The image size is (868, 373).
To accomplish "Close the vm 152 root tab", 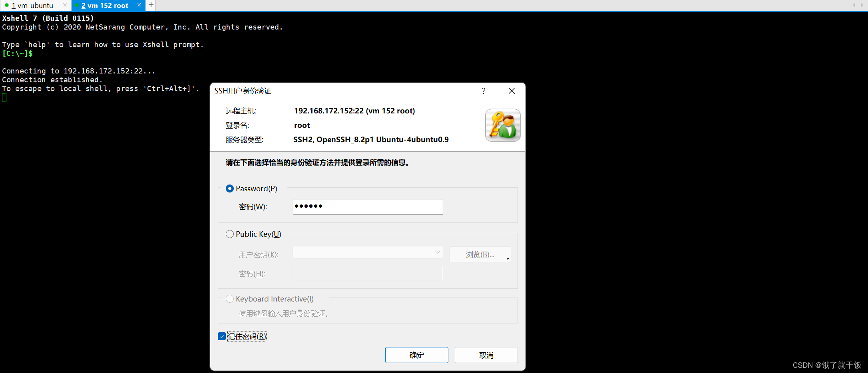I will (139, 5).
